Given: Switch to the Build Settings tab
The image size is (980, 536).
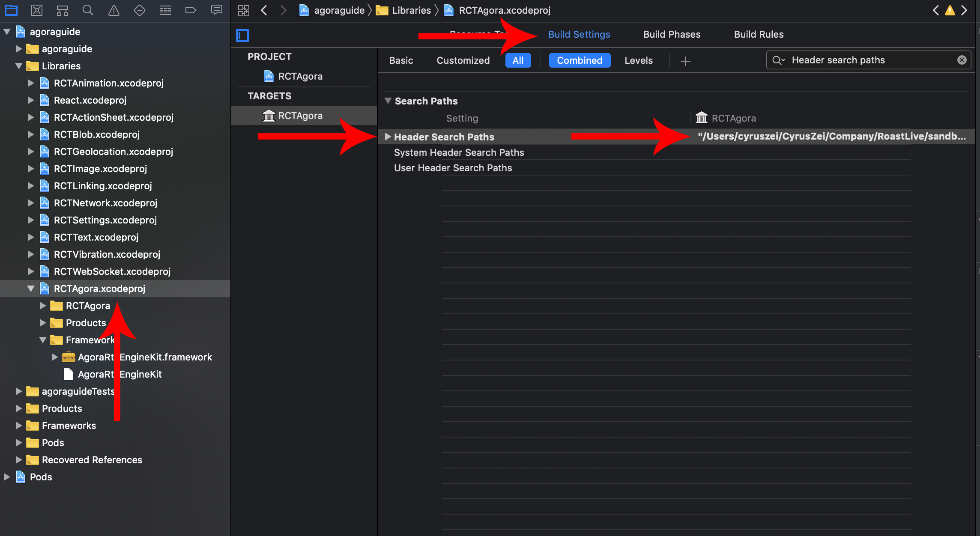Looking at the screenshot, I should pyautogui.click(x=579, y=34).
